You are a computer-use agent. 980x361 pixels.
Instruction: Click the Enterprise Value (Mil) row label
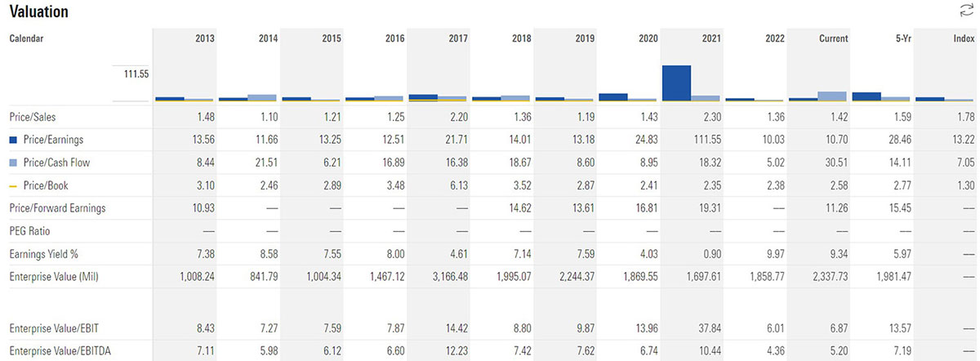[x=54, y=277]
